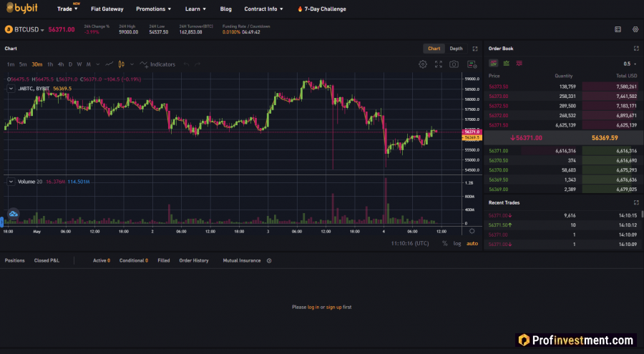Toggle percent scale on chart

(x=445, y=244)
